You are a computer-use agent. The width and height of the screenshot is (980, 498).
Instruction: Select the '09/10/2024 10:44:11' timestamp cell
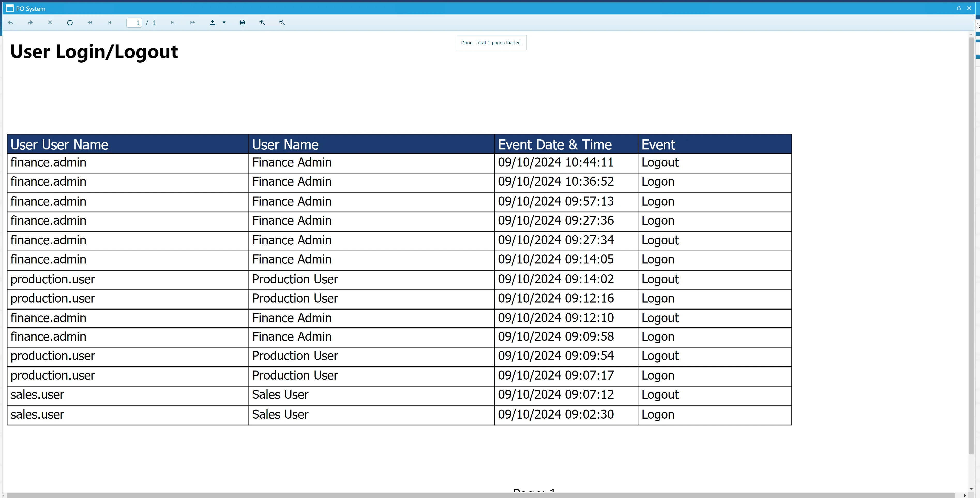(x=566, y=163)
